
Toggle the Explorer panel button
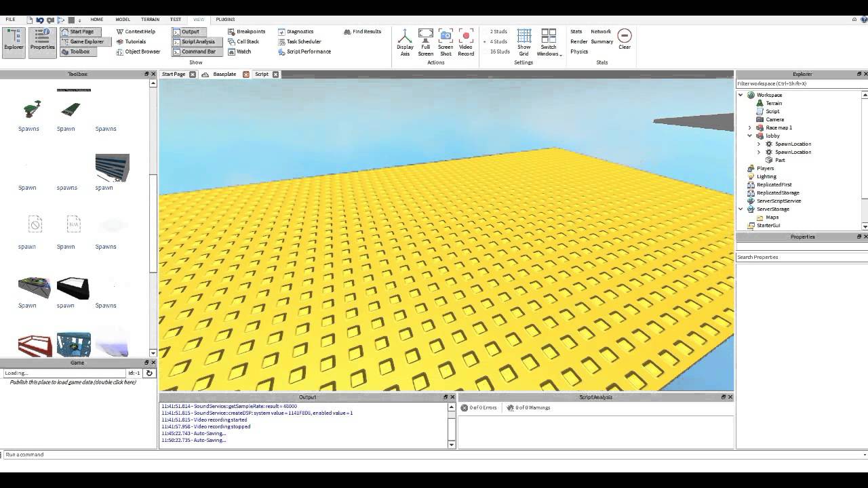pos(14,41)
